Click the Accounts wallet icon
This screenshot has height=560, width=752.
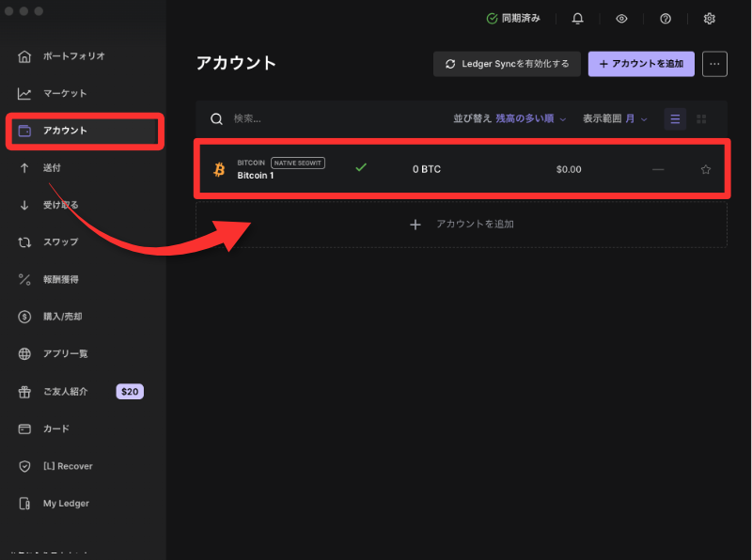pyautogui.click(x=24, y=131)
